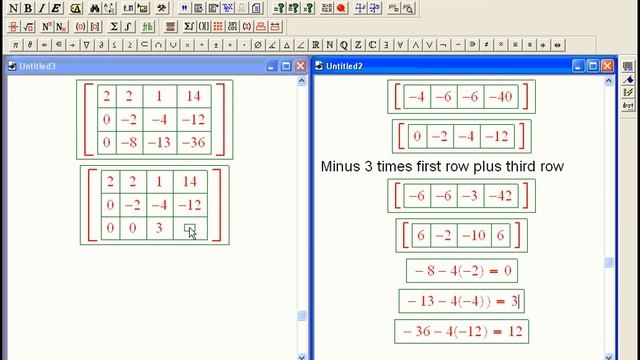Click the red stop circle icon
The image size is (640, 360).
[341, 8]
